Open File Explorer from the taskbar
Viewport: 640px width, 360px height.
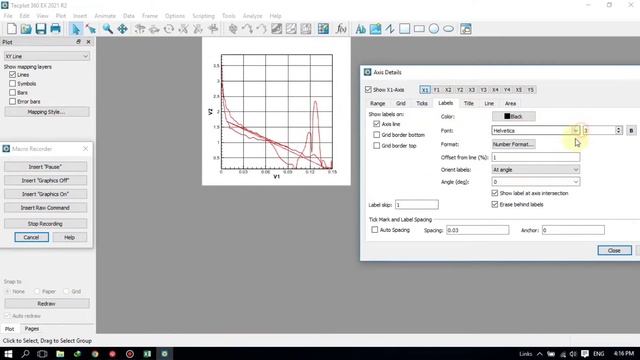point(60,354)
